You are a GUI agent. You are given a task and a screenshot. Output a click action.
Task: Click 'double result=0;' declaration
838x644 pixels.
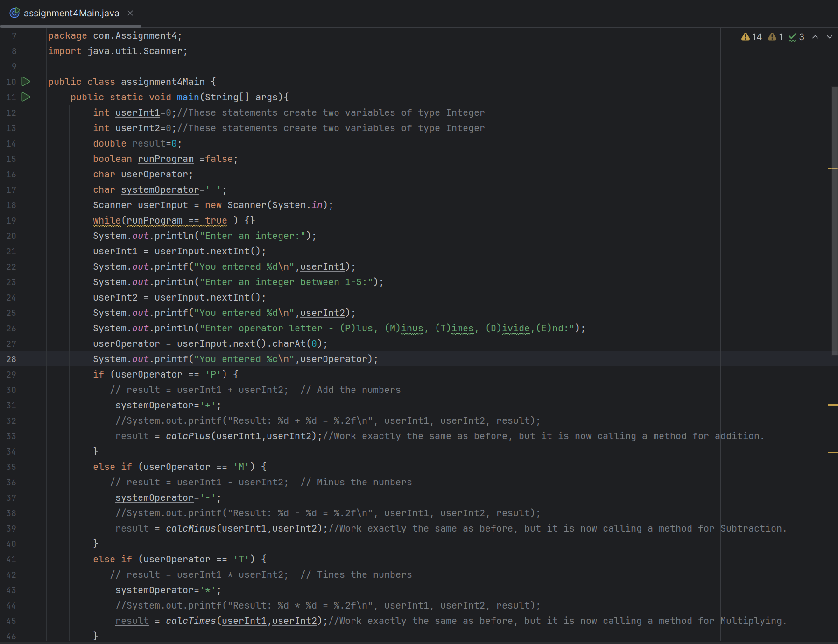tap(137, 143)
